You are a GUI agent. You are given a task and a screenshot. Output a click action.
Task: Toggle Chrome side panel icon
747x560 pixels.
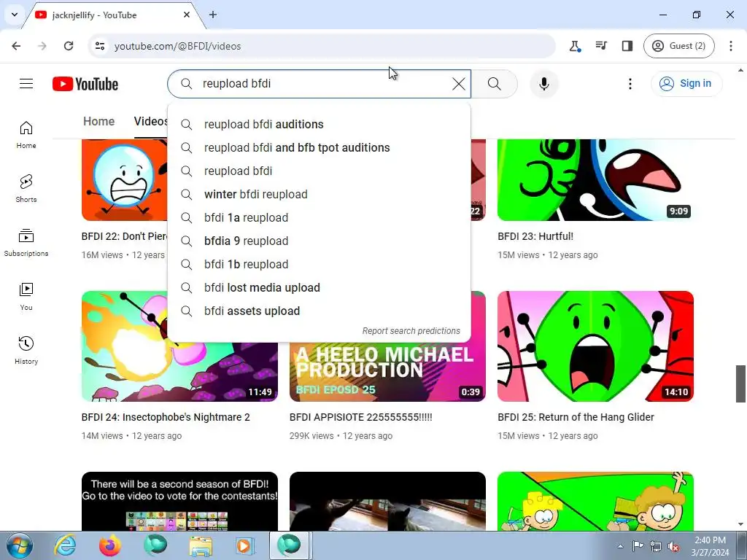[x=627, y=46]
